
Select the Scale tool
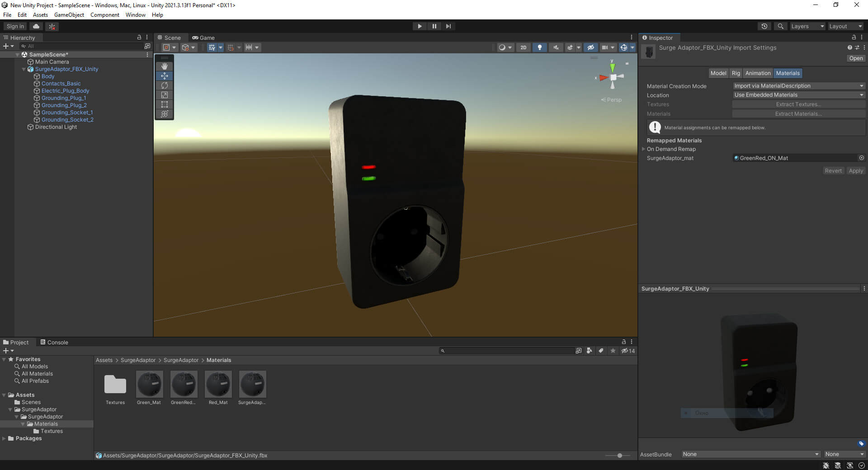click(x=165, y=95)
